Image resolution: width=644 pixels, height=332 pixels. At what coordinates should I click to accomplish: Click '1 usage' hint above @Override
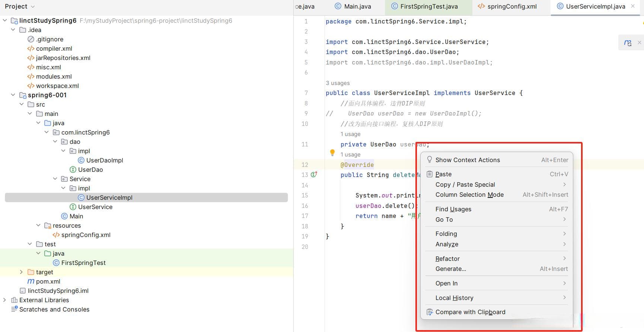tap(350, 155)
